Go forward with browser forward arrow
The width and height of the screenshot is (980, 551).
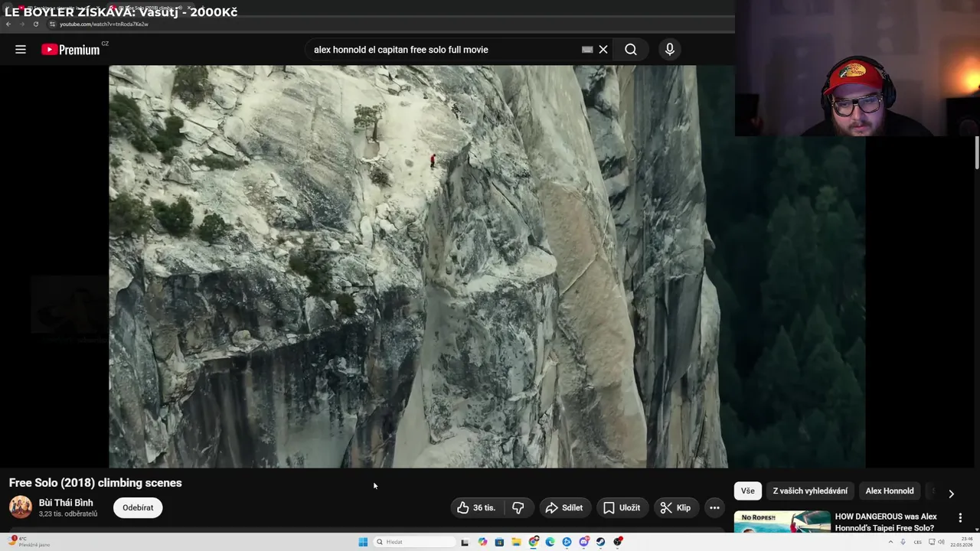click(x=22, y=24)
